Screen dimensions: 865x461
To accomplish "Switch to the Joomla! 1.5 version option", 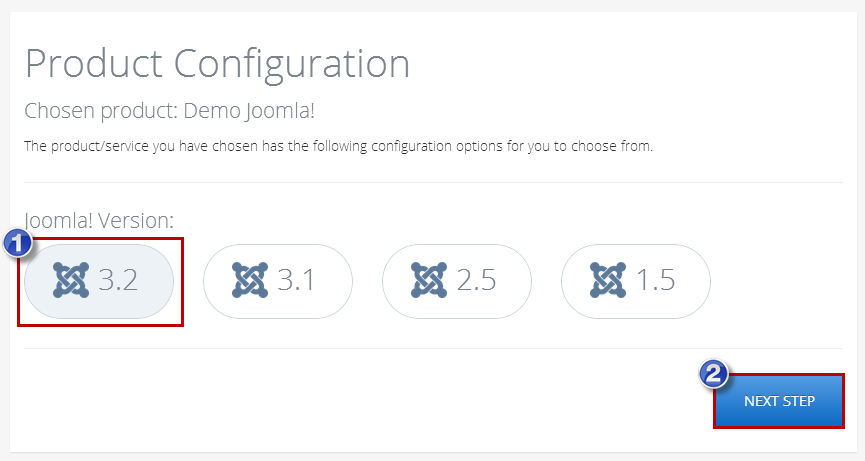I will click(636, 281).
